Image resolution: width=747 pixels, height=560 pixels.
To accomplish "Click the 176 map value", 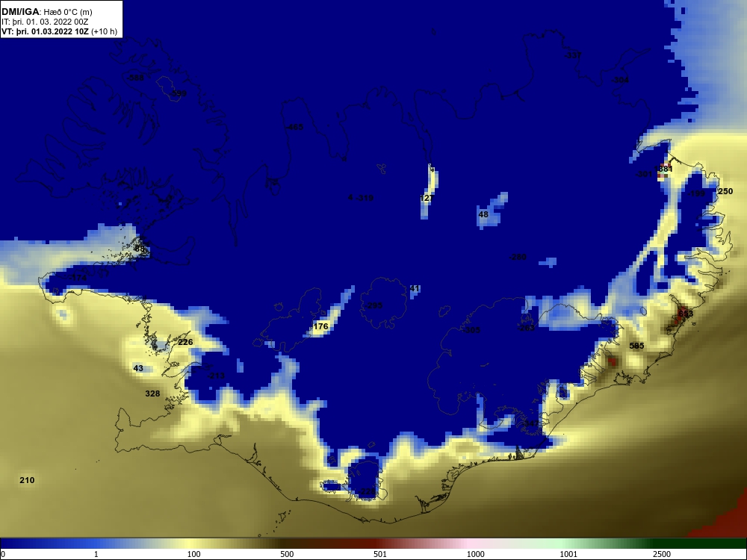I will tap(320, 327).
